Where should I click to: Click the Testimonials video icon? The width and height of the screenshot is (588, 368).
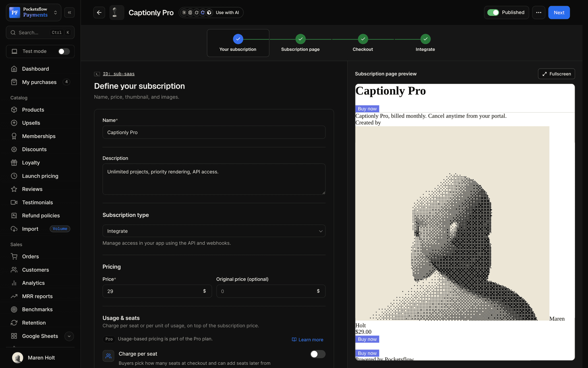(14, 202)
